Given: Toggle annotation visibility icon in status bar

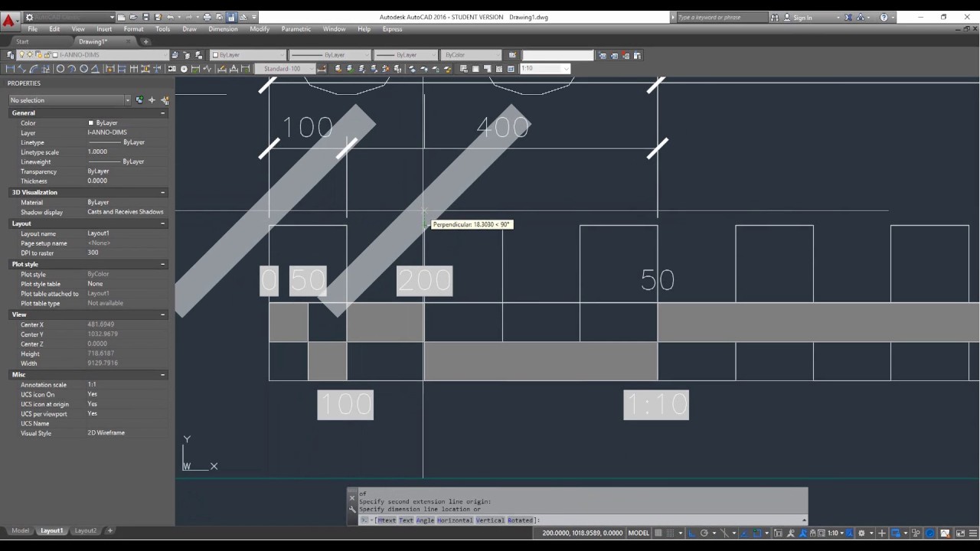Looking at the screenshot, I should (x=790, y=533).
